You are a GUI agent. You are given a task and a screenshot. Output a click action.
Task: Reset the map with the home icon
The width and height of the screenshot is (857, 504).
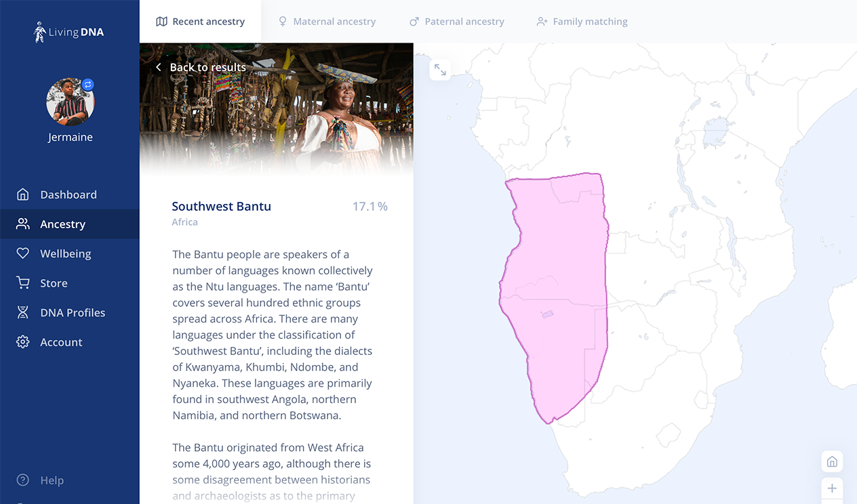pyautogui.click(x=832, y=461)
